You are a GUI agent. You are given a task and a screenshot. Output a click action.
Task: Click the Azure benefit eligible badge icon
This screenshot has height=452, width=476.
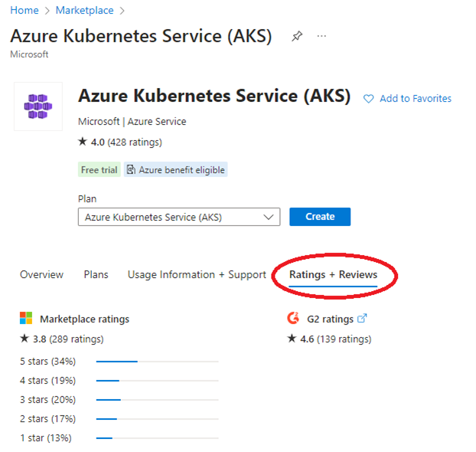pyautogui.click(x=132, y=169)
